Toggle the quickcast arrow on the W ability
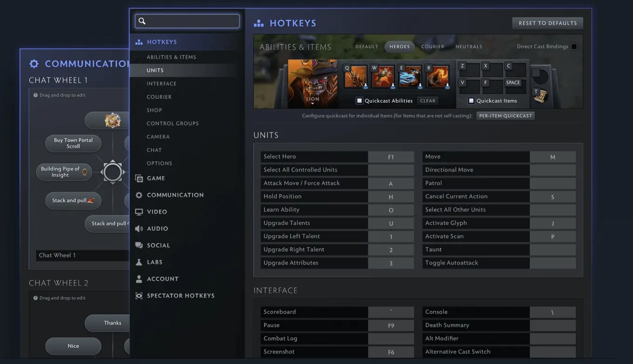Image resolution: width=633 pixels, height=364 pixels. [x=393, y=86]
